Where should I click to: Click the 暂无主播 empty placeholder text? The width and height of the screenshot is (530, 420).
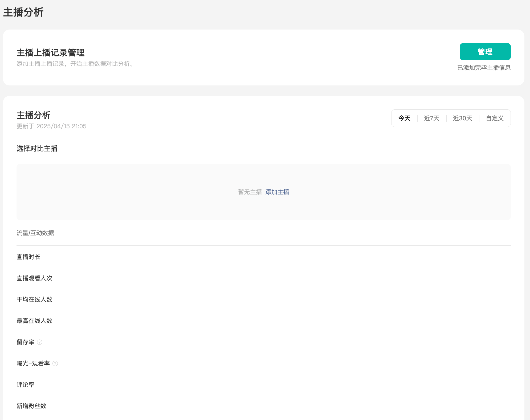pyautogui.click(x=250, y=192)
